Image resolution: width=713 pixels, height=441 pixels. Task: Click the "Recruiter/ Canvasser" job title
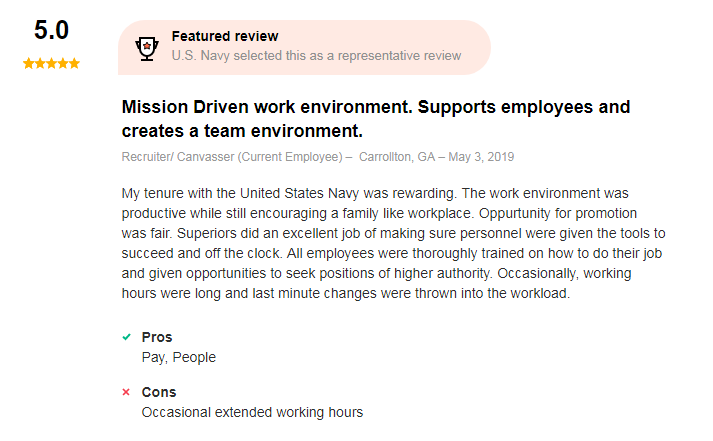tap(178, 157)
